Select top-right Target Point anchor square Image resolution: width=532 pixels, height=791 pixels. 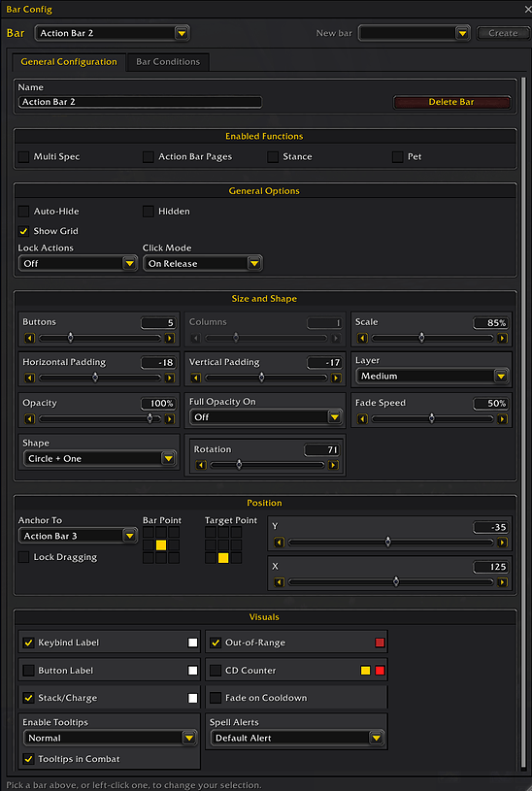(x=236, y=532)
